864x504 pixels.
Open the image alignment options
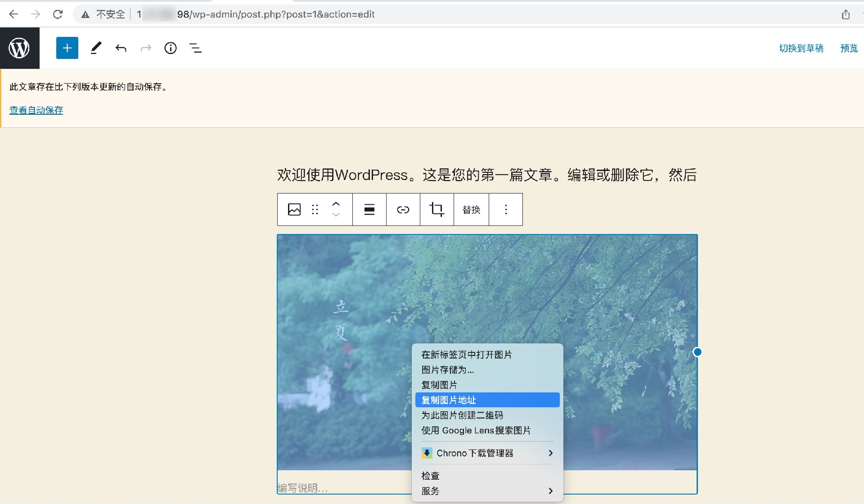click(369, 210)
